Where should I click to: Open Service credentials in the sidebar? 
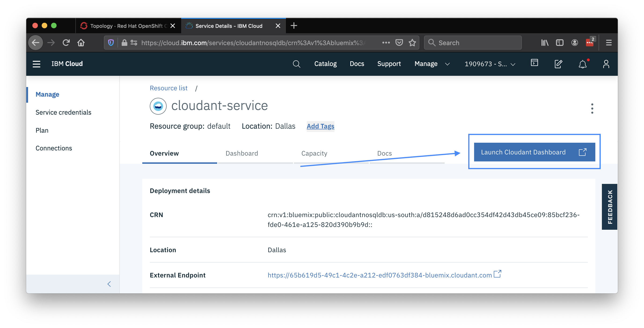(63, 113)
